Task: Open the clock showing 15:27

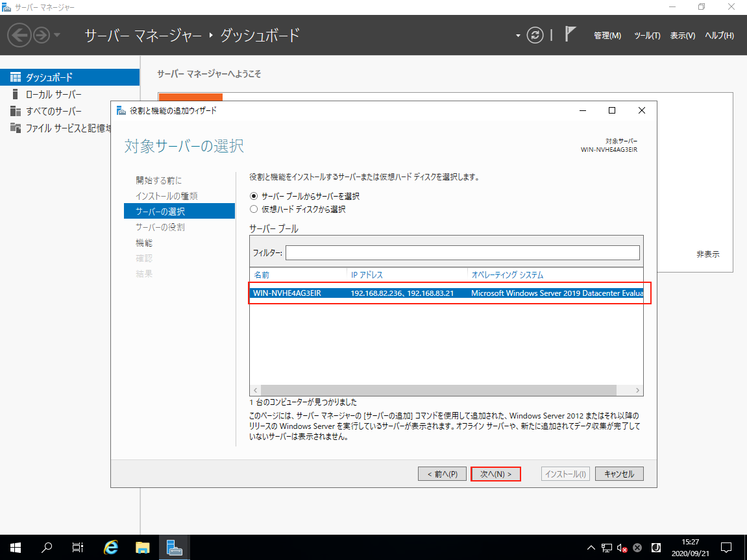Action: 691,548
